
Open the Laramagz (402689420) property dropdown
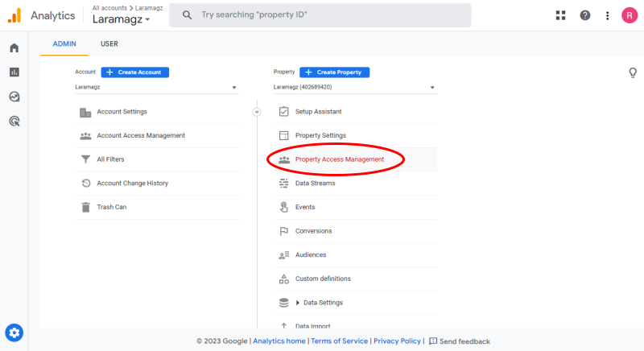[355, 87]
